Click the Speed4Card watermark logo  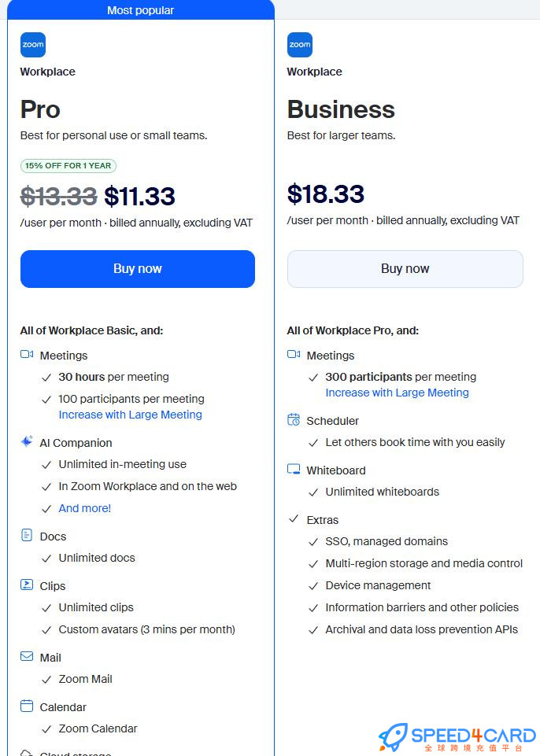coord(457,737)
